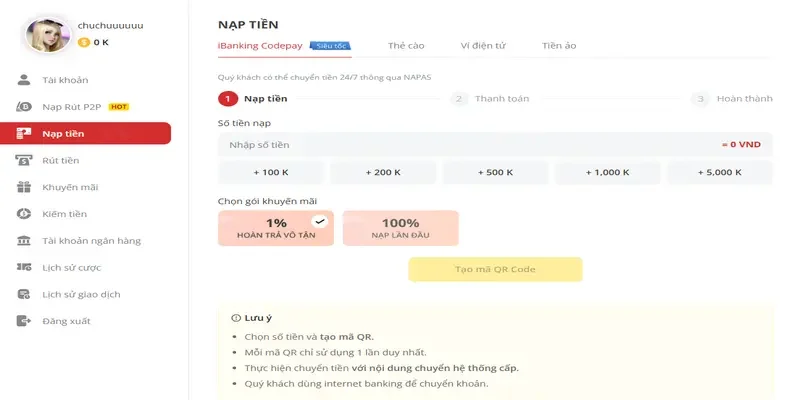Choose the + 500 K quick amount
The image size is (800, 400).
coord(496,172)
